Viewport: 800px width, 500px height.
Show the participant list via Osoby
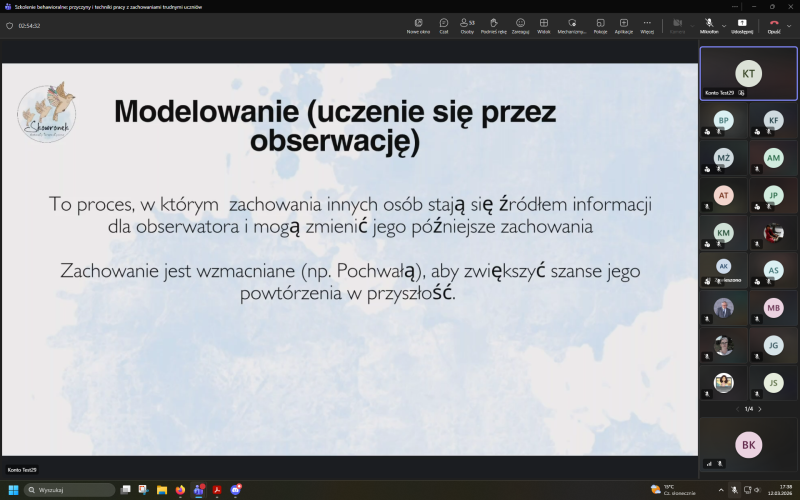coord(467,24)
